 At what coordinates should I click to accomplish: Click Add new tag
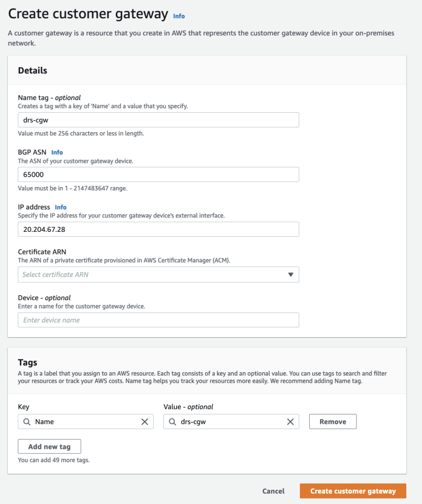49,446
